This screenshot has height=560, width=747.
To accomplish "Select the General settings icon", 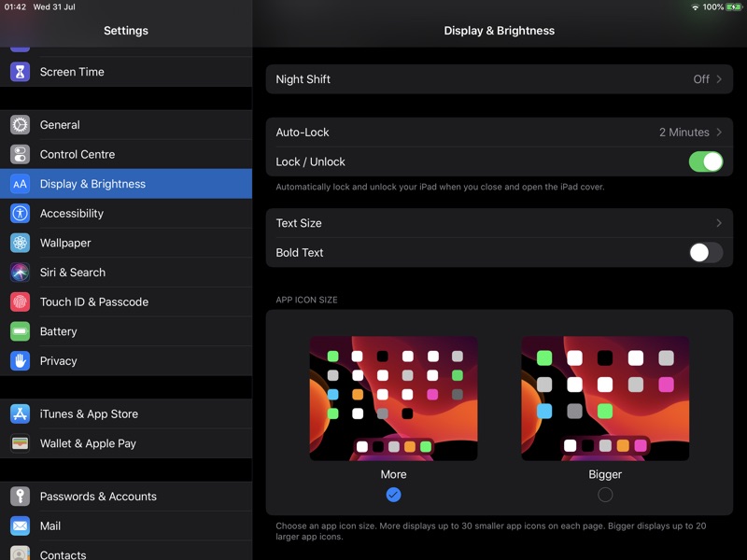I will (x=19, y=124).
